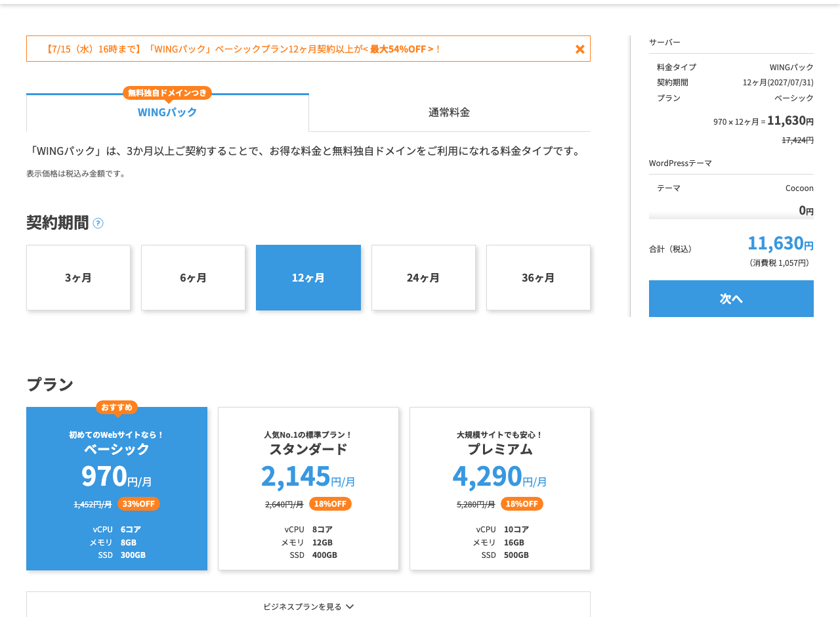840x617 pixels.
Task: Click the total 11,630円 in the summary
Action: click(x=781, y=243)
